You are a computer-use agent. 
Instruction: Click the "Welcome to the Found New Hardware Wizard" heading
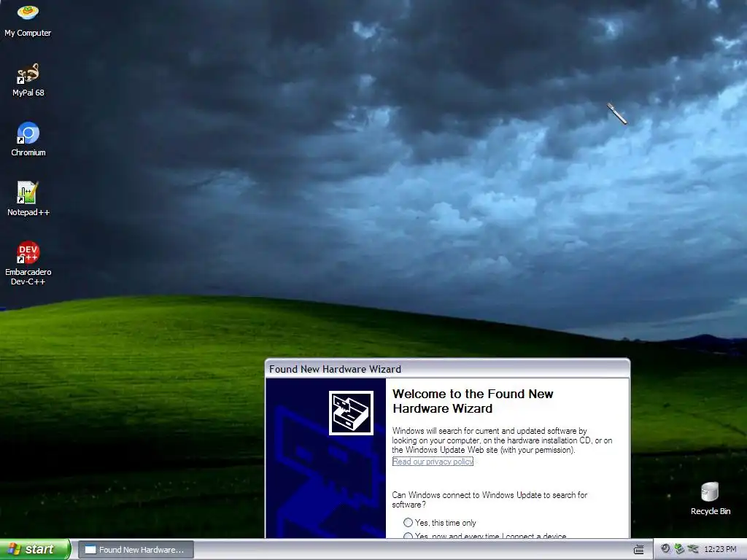[x=473, y=401]
